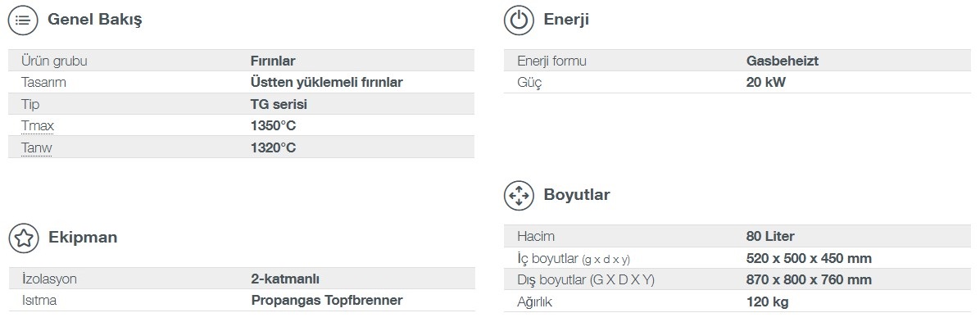Select the Genel Bakış heading
980x322 pixels.
95,20
